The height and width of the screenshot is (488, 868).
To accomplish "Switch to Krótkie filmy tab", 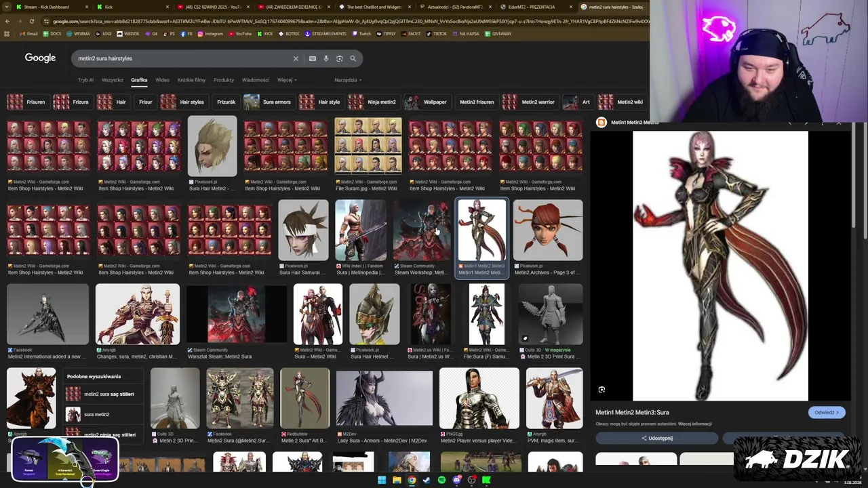I will 191,80.
